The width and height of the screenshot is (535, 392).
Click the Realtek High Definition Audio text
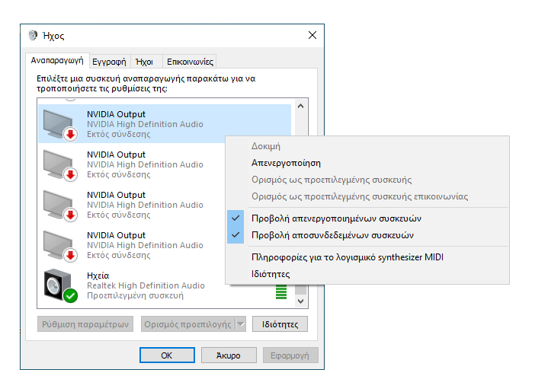pyautogui.click(x=146, y=285)
